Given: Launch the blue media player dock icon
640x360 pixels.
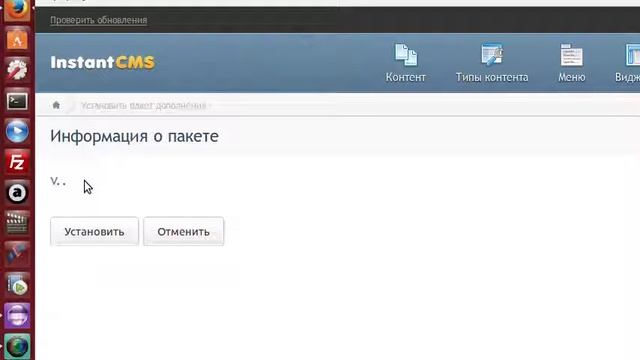Looking at the screenshot, I should pos(17,131).
